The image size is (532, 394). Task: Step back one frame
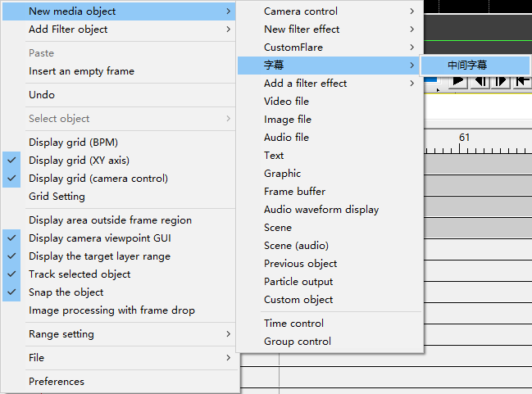pyautogui.click(x=480, y=81)
